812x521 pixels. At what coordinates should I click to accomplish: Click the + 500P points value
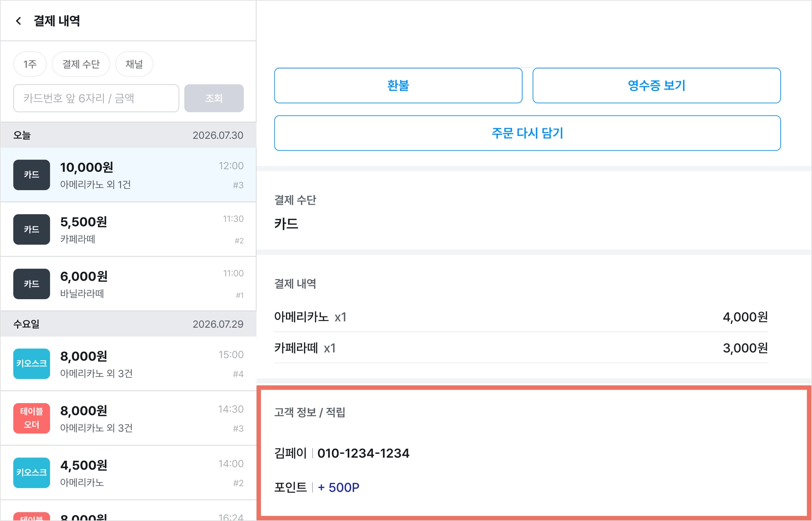[339, 487]
